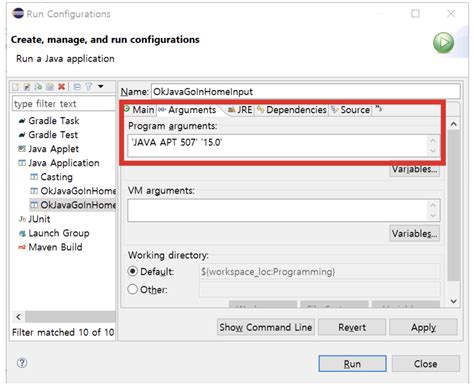Duplicate the selected launch configuration
The height and width of the screenshot is (387, 474).
point(50,87)
